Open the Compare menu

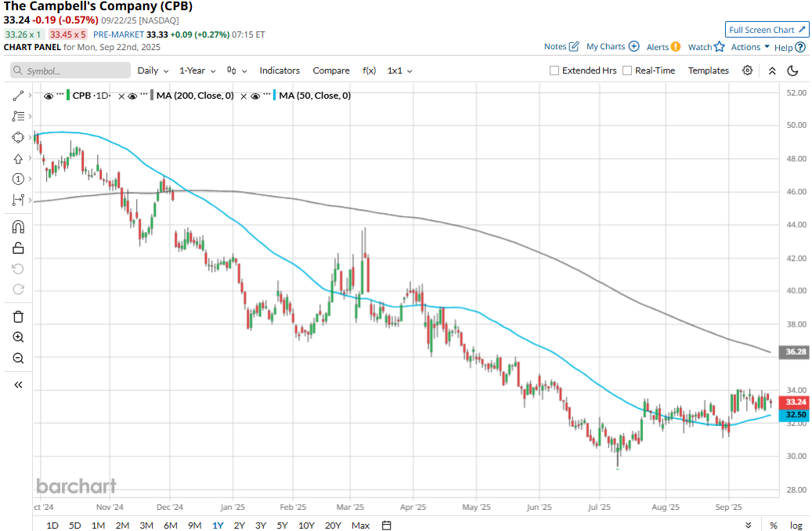coord(331,70)
